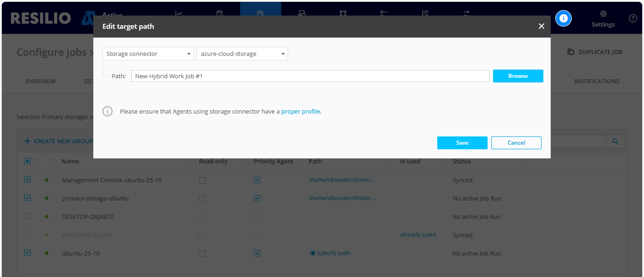Image resolution: width=644 pixels, height=277 pixels.
Task: Enable Read-only for Management Console ubuntu-25-10
Action: point(202,180)
